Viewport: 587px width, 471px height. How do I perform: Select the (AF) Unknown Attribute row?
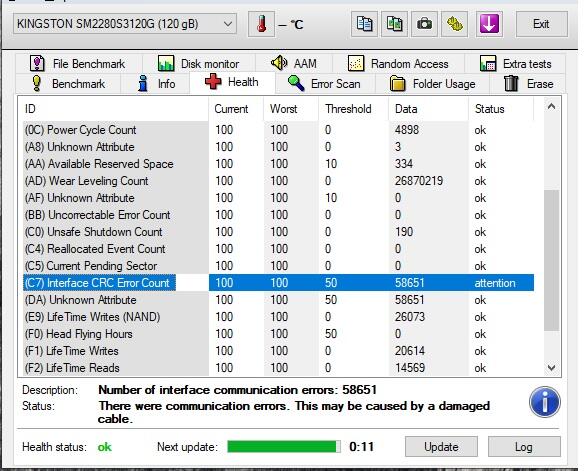click(279, 198)
